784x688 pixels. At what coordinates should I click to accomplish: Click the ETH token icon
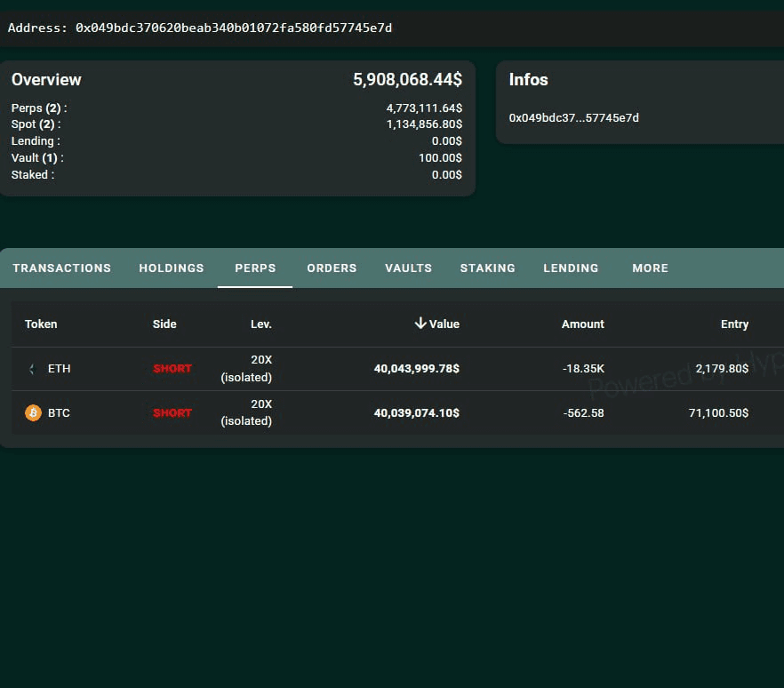click(33, 369)
